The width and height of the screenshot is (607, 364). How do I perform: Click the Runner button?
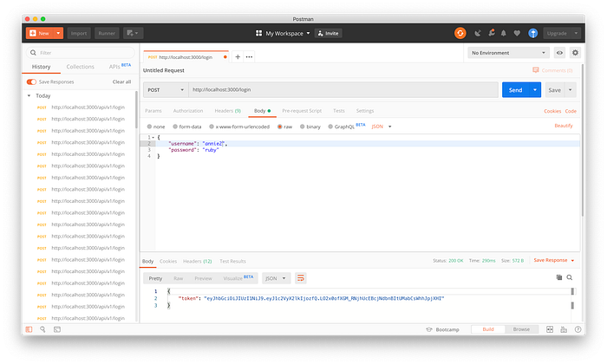point(107,33)
